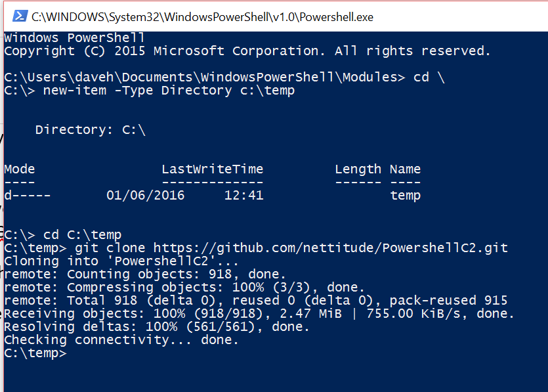Screen dimensions: 548x392
Task: Click the Microsoft copyright line
Action: tap(247, 51)
